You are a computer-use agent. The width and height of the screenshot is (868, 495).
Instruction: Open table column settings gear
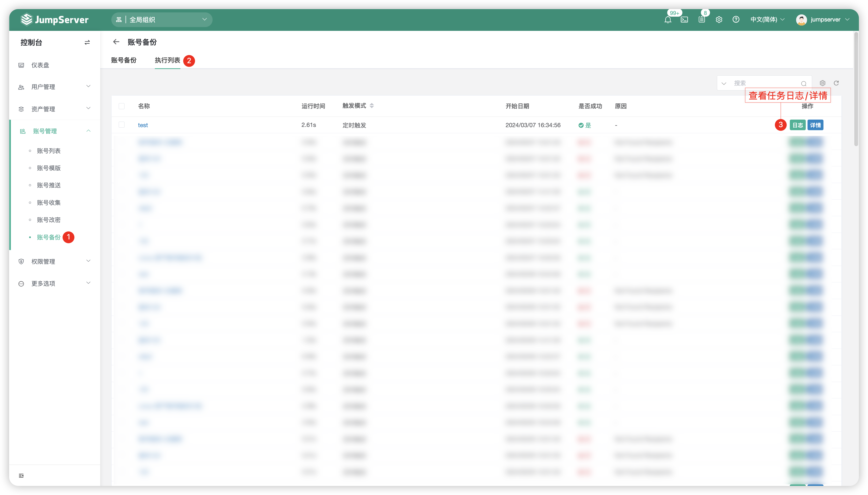tap(822, 83)
